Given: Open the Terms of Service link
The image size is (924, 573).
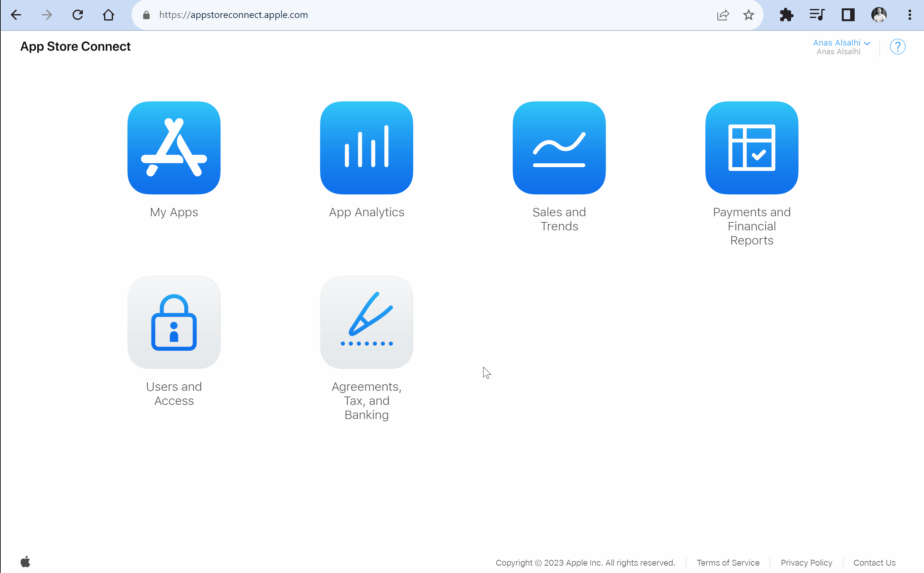Looking at the screenshot, I should tap(728, 563).
